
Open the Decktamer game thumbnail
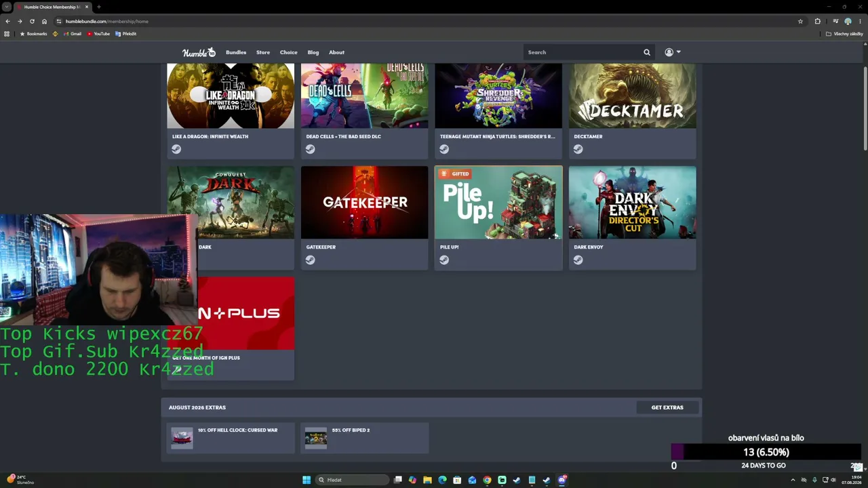pos(633,96)
